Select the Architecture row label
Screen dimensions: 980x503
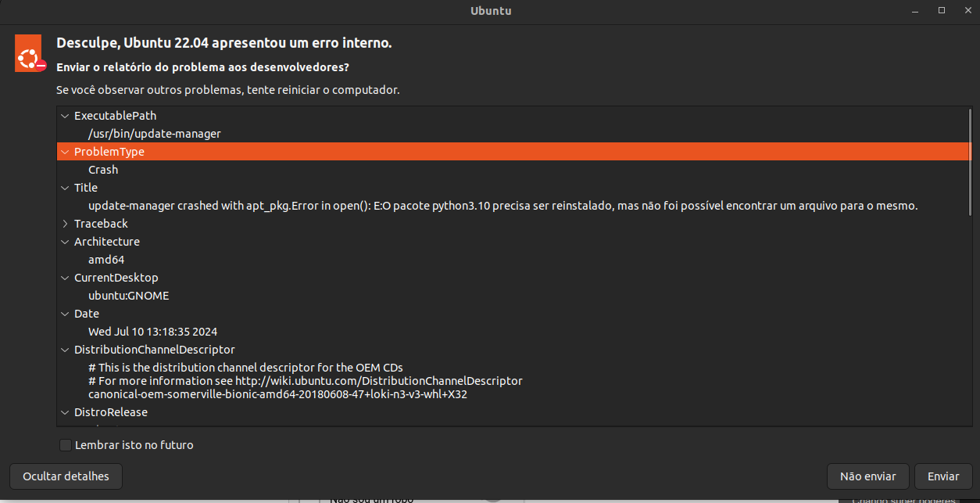tap(107, 242)
